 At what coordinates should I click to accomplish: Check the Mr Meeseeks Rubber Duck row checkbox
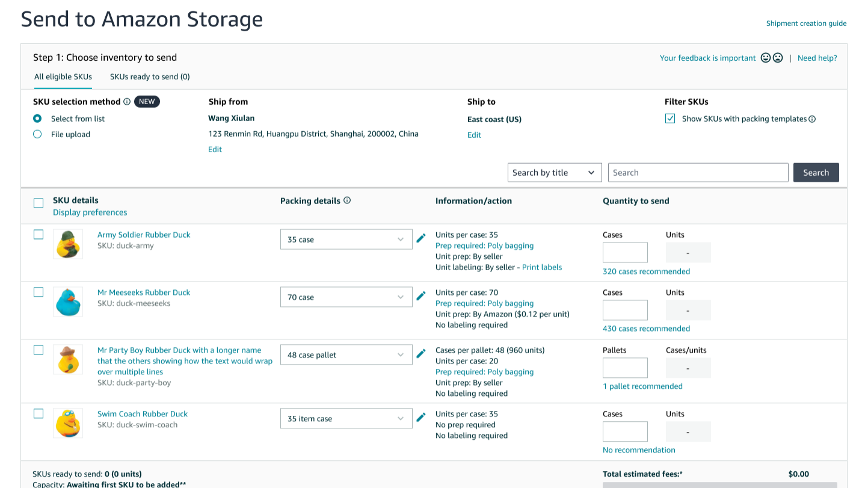point(38,292)
